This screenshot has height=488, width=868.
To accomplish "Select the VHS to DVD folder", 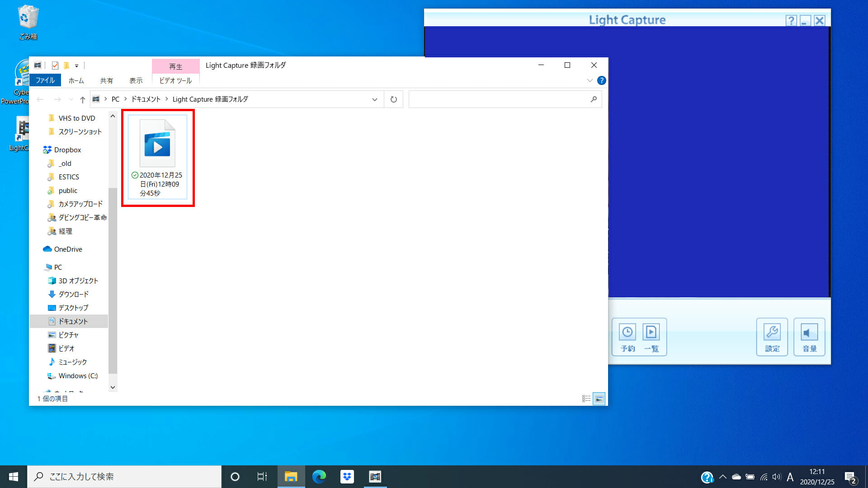I will pyautogui.click(x=72, y=118).
